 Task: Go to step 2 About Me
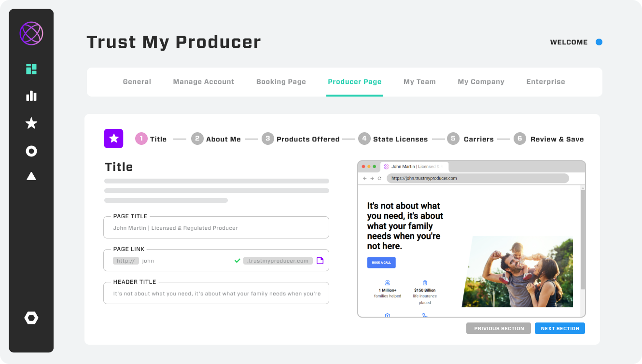[x=216, y=139]
